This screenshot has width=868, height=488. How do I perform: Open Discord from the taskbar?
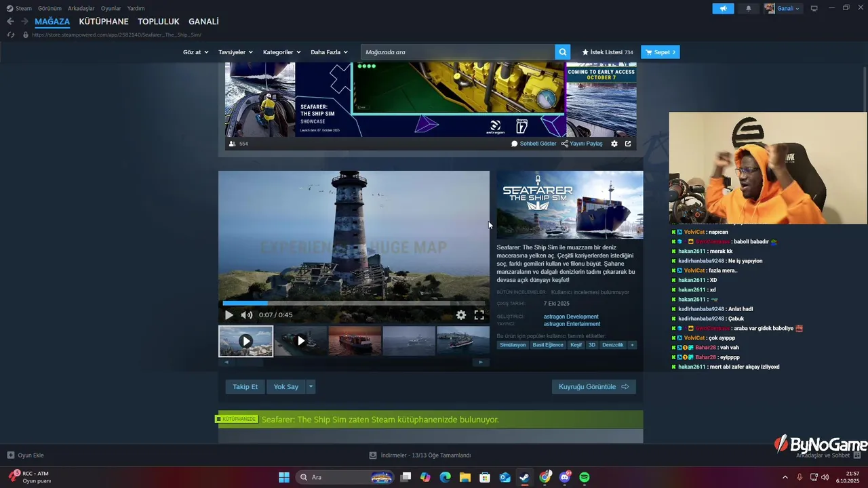[x=565, y=477]
